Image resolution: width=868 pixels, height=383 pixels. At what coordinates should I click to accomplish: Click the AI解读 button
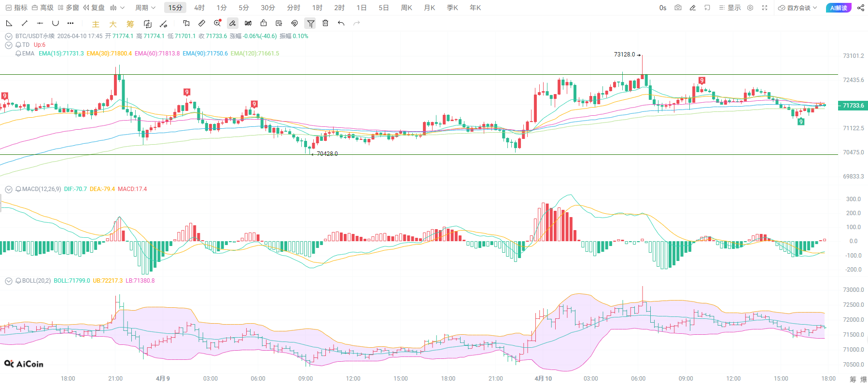[839, 8]
